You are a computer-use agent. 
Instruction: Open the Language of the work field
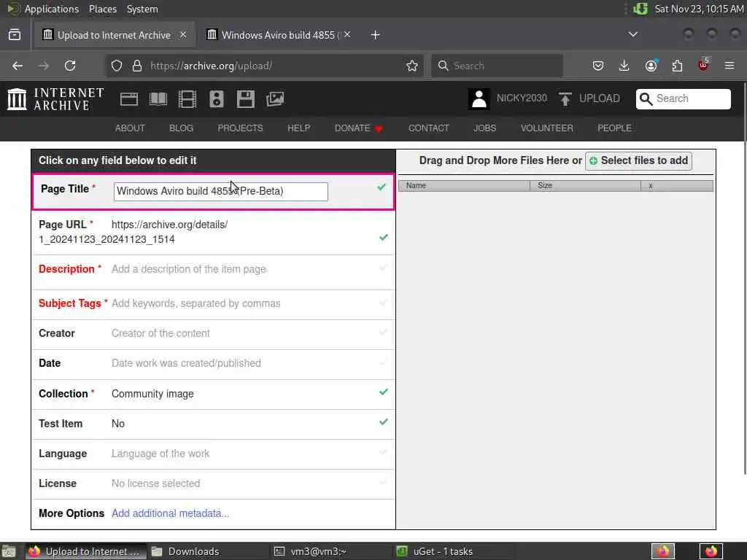point(214,454)
